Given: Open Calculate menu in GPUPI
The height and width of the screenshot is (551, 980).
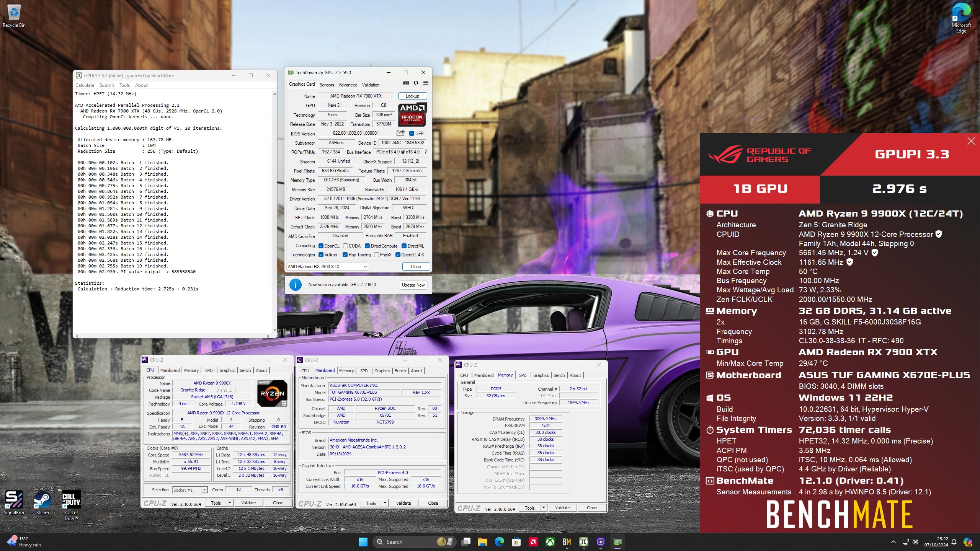Looking at the screenshot, I should 85,85.
